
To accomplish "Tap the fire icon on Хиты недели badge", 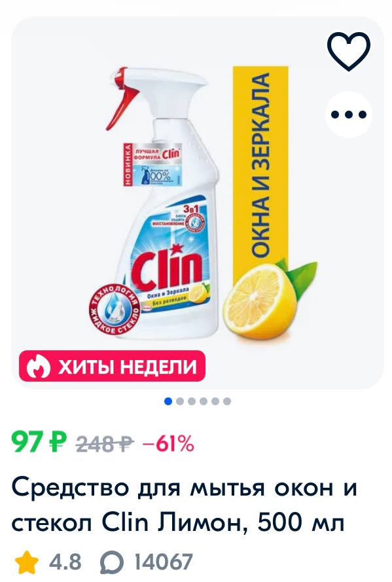I will [38, 366].
